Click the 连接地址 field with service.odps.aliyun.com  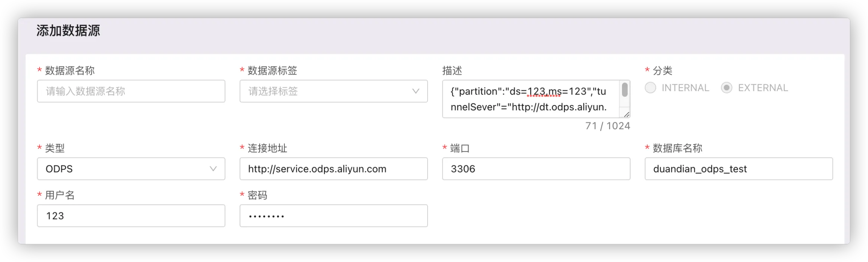click(x=333, y=169)
